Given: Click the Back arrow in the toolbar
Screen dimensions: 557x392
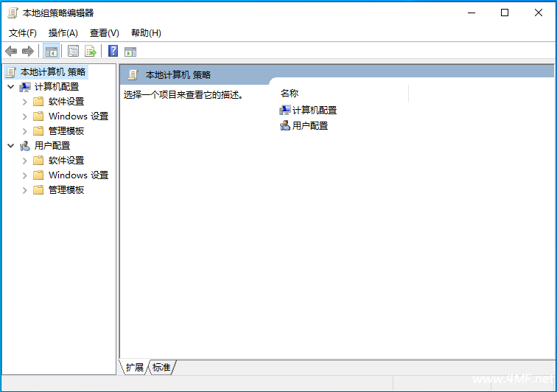Looking at the screenshot, I should pyautogui.click(x=11, y=51).
